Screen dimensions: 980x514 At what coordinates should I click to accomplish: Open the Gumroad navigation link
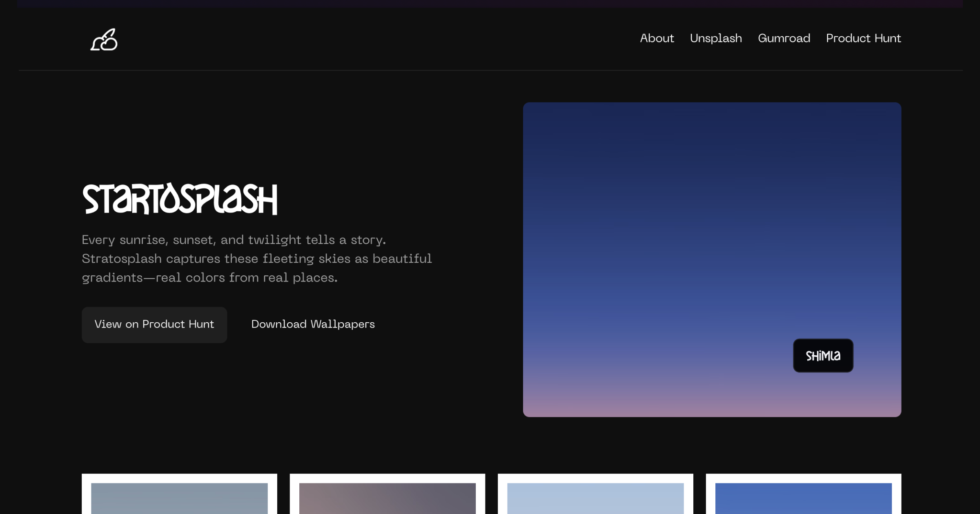point(784,38)
